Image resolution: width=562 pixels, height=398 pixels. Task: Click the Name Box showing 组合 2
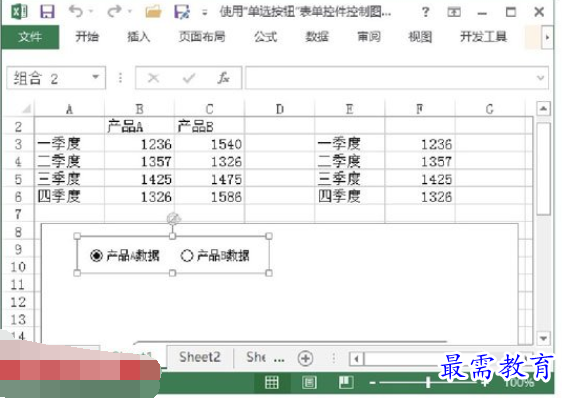[x=56, y=77]
